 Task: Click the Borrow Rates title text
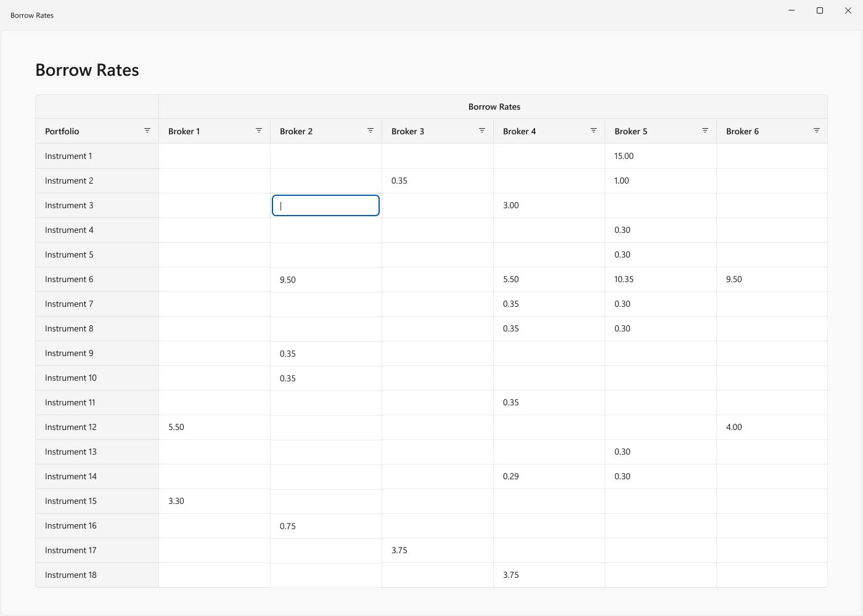pos(87,70)
